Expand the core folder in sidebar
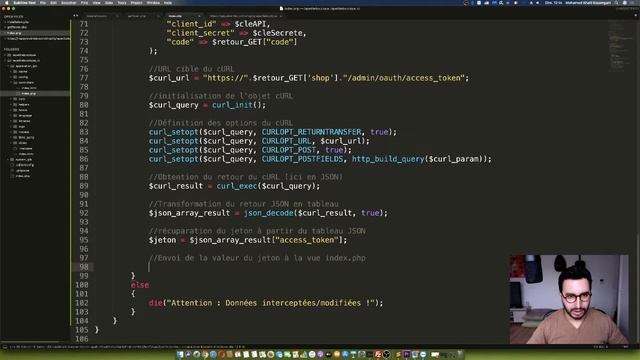 (11, 99)
